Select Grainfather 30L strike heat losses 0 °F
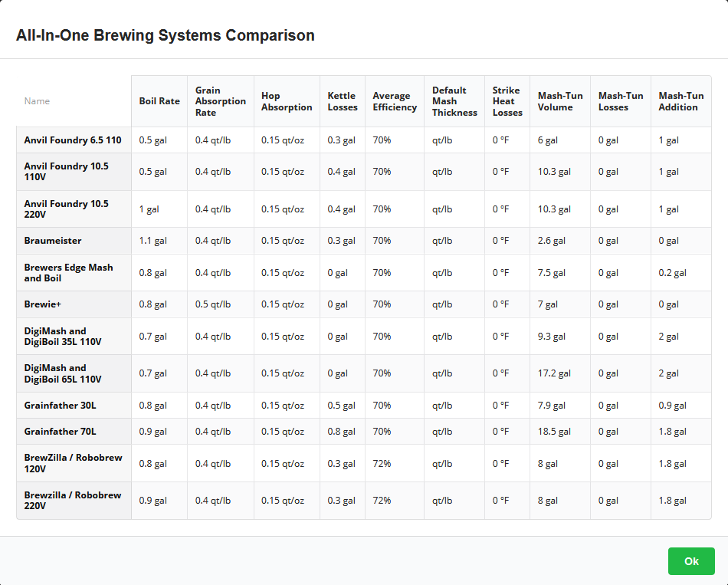The width and height of the screenshot is (728, 585). tap(501, 405)
